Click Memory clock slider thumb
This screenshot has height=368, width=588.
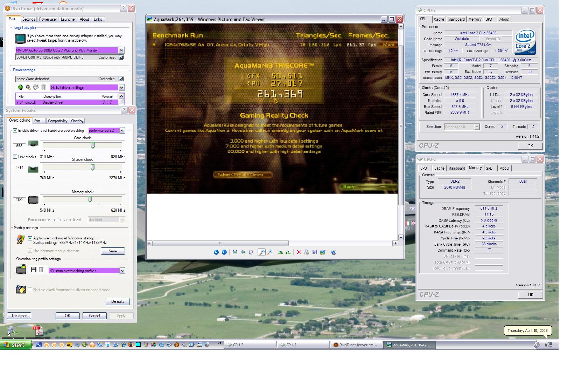90,199
